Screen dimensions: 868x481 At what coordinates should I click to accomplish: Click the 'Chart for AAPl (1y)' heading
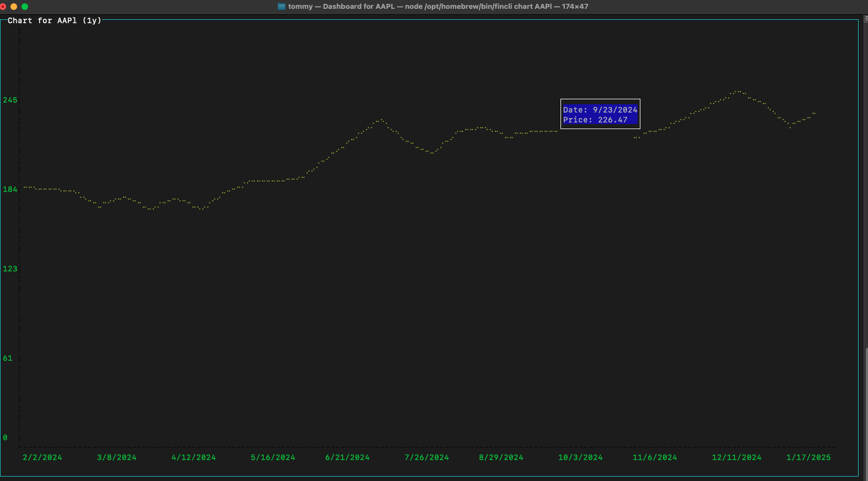[x=55, y=20]
